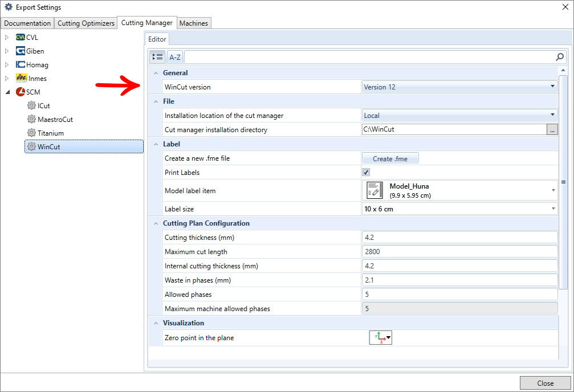Screen dimensions: 574x392
Task: Switch to the Machines tab
Action: (x=194, y=23)
